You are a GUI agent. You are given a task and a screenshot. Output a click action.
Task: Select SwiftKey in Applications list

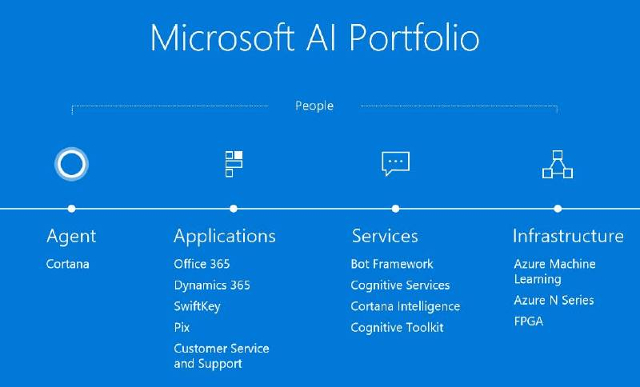click(197, 306)
